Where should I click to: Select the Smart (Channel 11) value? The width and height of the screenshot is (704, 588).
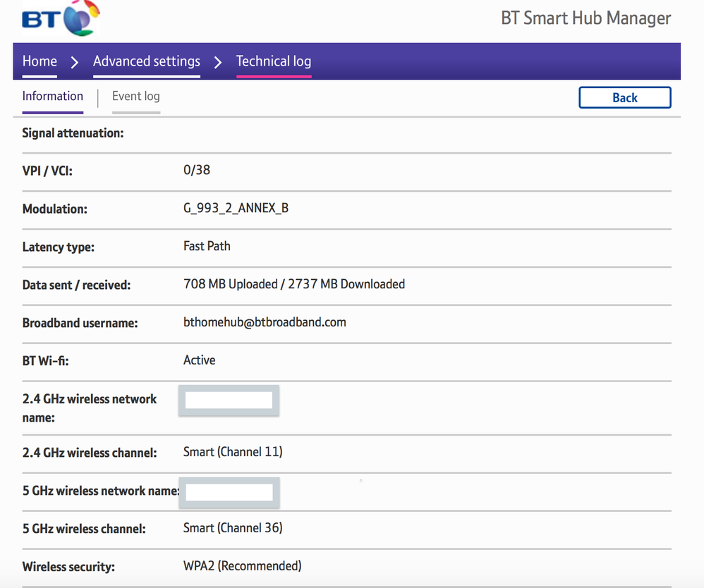233,452
